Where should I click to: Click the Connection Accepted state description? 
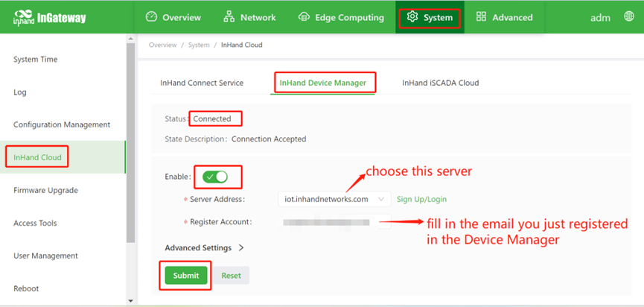pyautogui.click(x=269, y=139)
